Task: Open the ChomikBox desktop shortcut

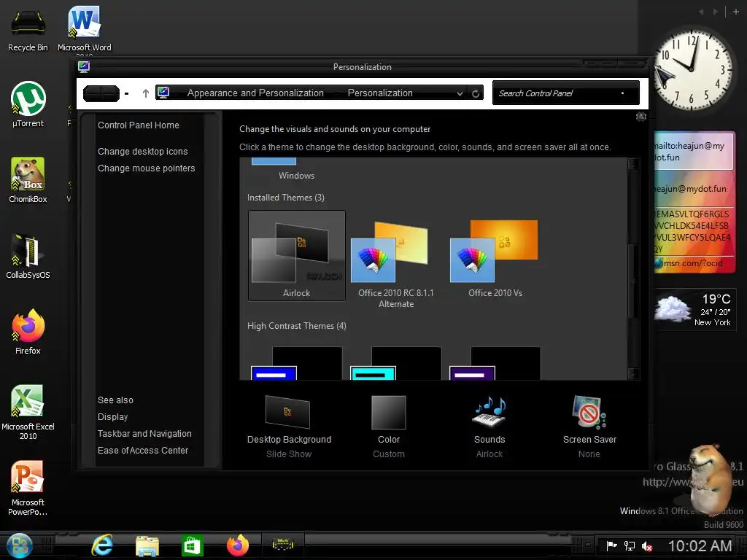Action: tap(28, 180)
